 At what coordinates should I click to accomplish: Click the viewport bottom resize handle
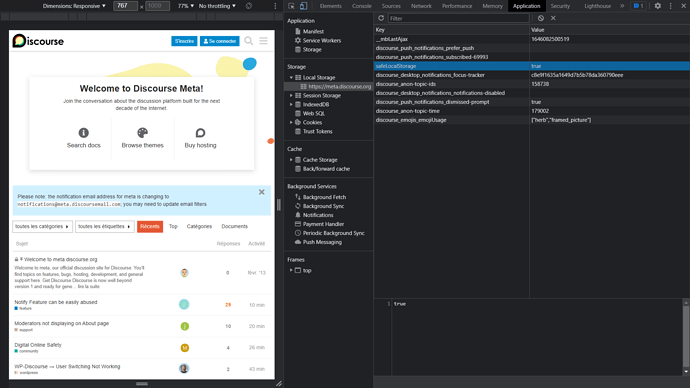142,384
